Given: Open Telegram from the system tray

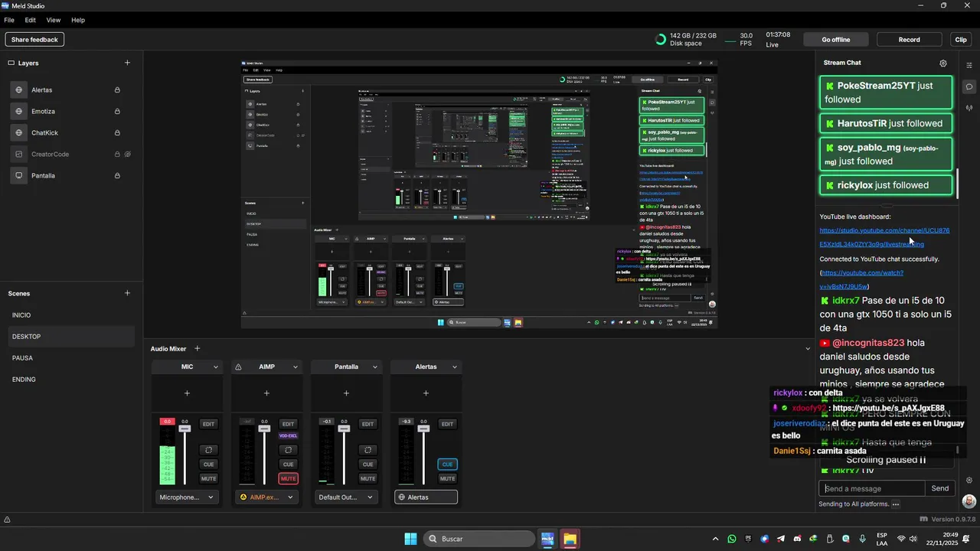Looking at the screenshot, I should click(x=781, y=539).
